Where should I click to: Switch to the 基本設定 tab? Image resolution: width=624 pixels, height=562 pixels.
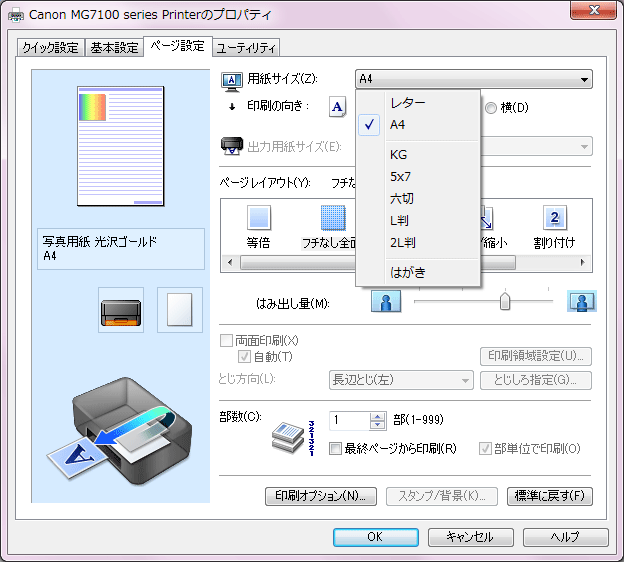(x=114, y=48)
